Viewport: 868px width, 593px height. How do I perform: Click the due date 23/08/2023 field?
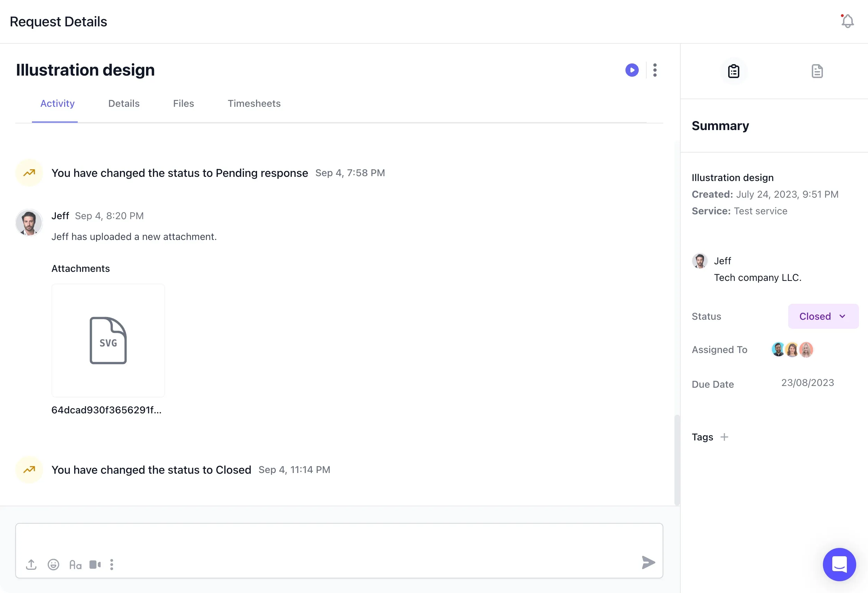807,383
